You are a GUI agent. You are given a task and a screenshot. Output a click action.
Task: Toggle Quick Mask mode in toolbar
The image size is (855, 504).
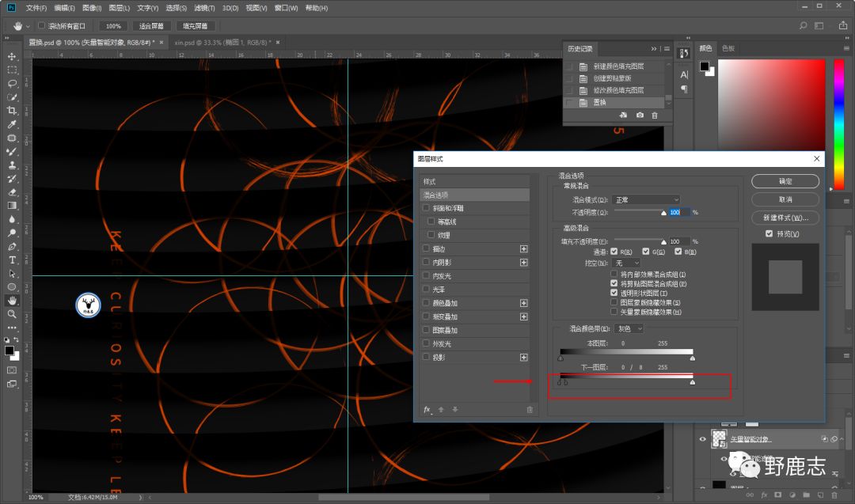(x=11, y=370)
